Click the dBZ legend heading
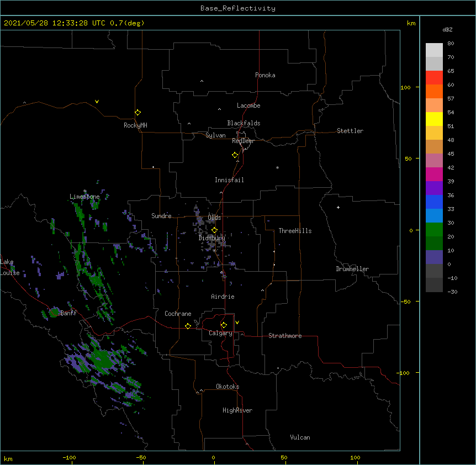 (x=447, y=29)
